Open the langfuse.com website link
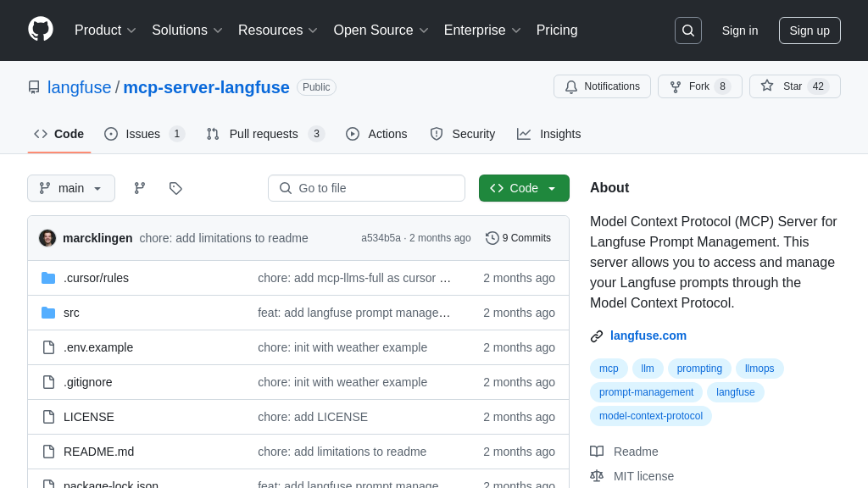This screenshot has width=868, height=488. [x=648, y=335]
